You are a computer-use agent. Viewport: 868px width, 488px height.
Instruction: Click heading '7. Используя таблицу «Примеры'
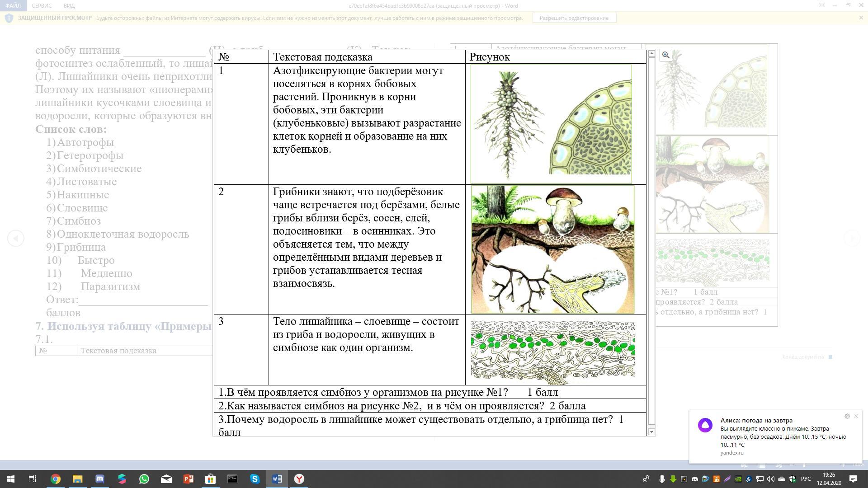tap(123, 326)
